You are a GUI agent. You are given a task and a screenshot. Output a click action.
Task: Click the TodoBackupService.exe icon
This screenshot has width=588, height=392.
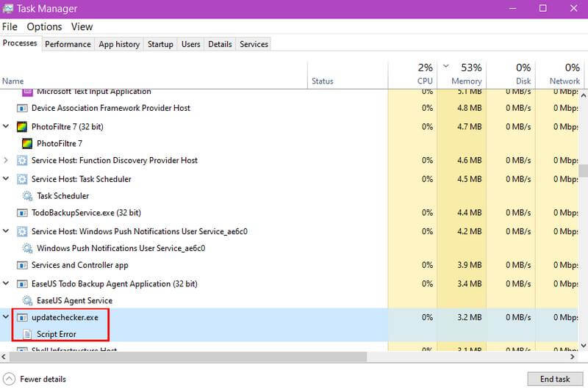coord(22,213)
